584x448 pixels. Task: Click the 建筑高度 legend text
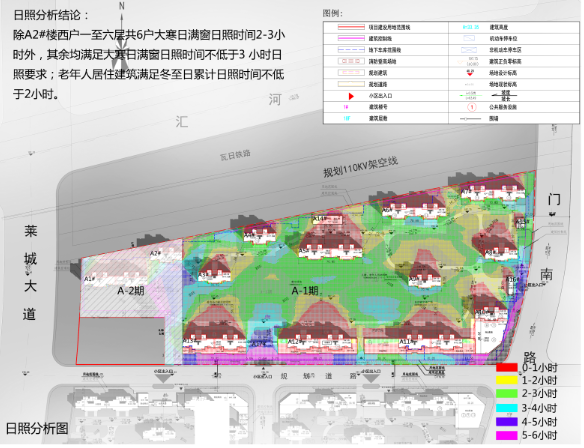click(x=498, y=27)
